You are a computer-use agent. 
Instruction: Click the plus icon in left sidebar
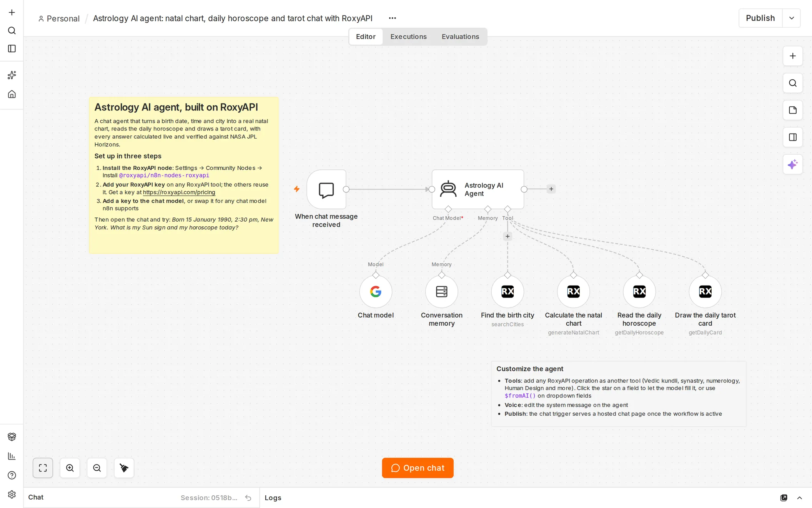[x=12, y=12]
